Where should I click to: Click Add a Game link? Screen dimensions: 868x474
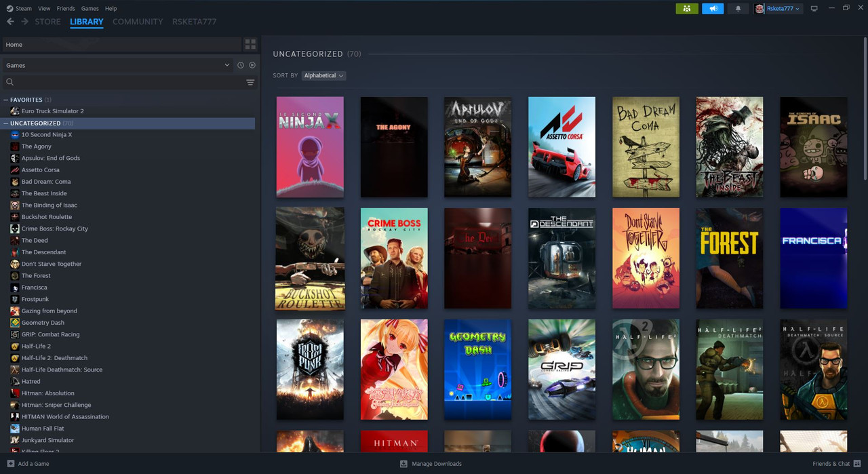point(34,464)
